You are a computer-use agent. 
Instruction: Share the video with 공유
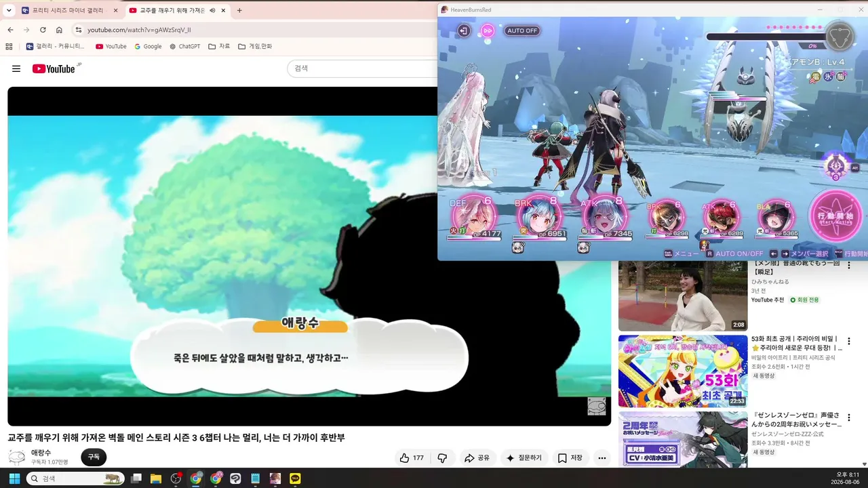pyautogui.click(x=477, y=458)
